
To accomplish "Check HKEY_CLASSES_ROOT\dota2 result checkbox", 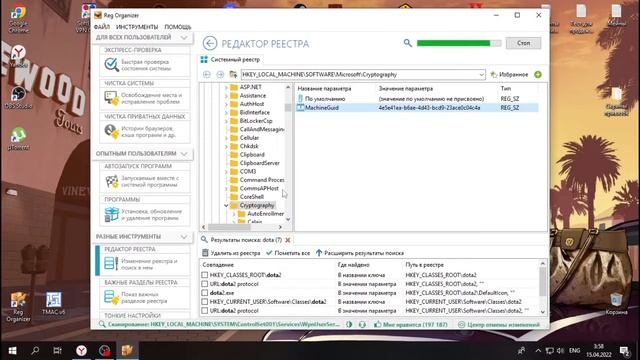I will (204, 275).
